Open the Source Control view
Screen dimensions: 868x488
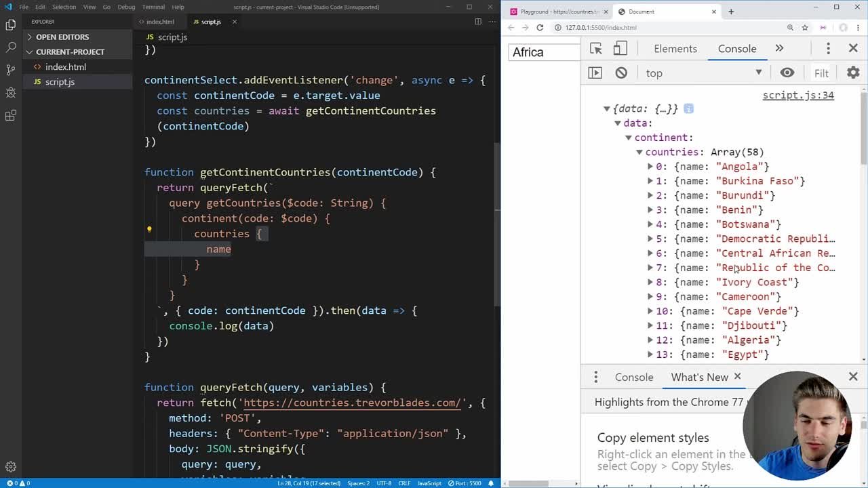10,70
